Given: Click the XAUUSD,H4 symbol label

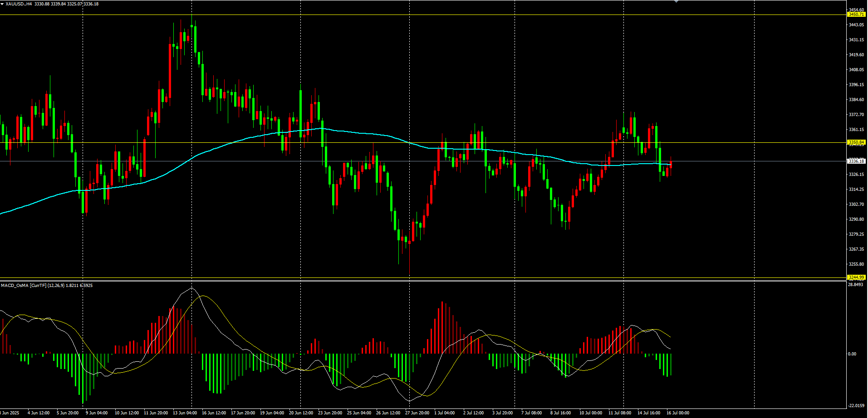Looking at the screenshot, I should pyautogui.click(x=19, y=4).
